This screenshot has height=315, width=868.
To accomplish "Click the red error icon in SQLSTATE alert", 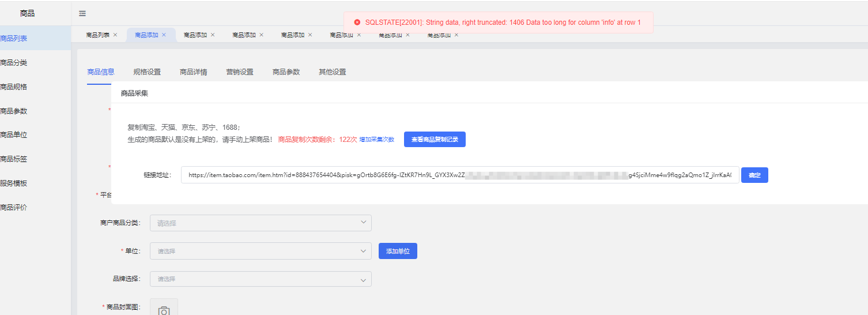I will tap(357, 22).
